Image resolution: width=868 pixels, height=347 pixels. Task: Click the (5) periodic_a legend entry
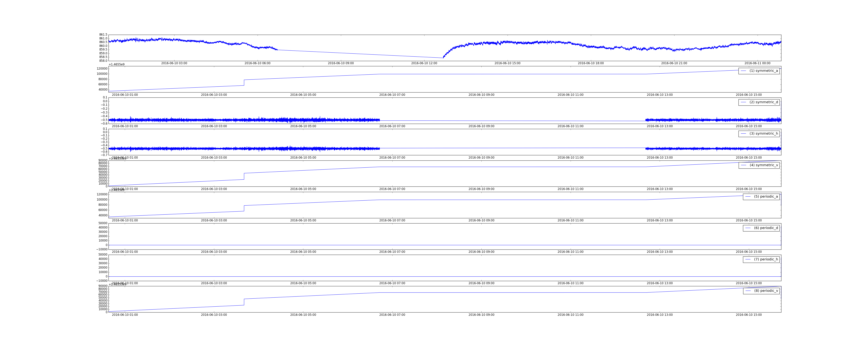[761, 196]
